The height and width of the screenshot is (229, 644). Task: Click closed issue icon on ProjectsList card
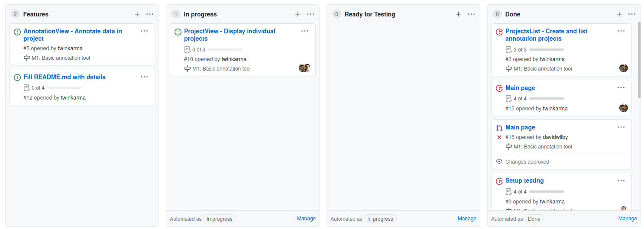[x=499, y=32]
